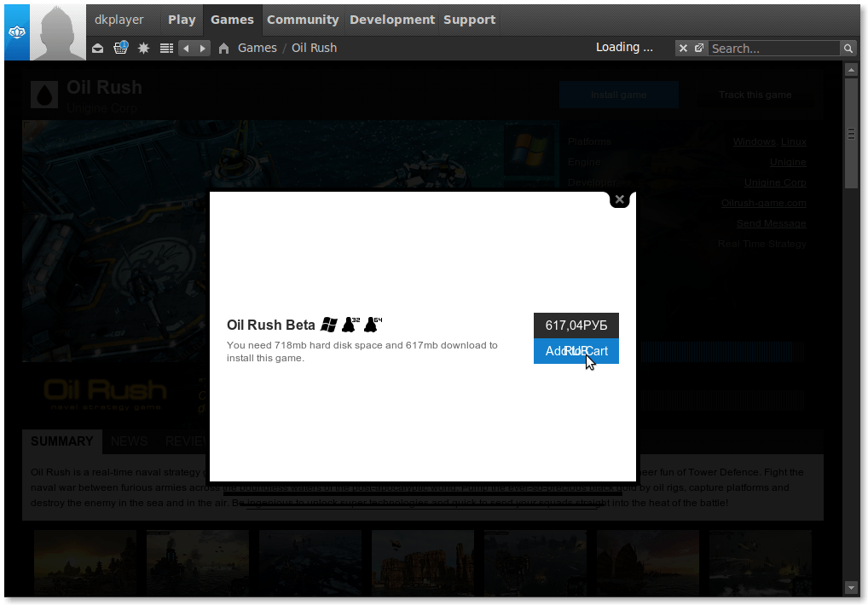Click the dkplayer username

119,20
